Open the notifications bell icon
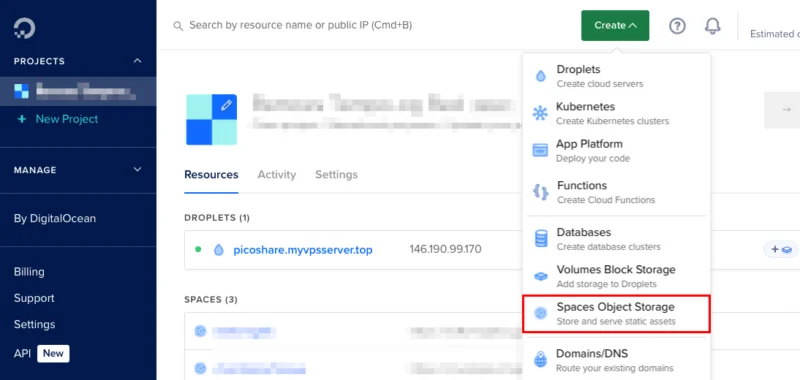800x380 pixels. 712,26
